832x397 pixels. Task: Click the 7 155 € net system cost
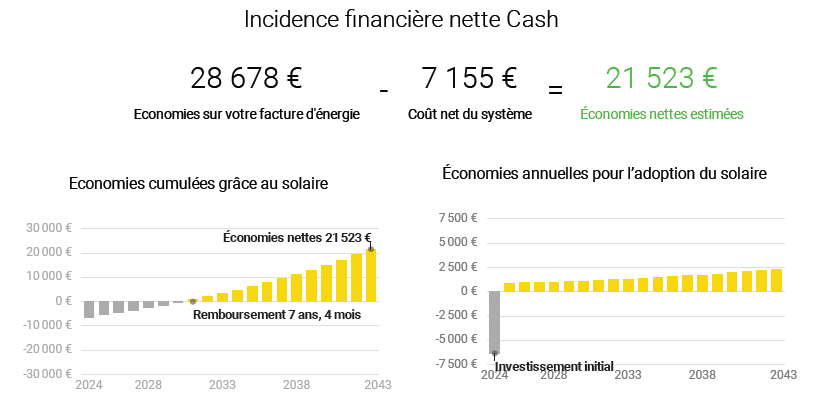(469, 78)
